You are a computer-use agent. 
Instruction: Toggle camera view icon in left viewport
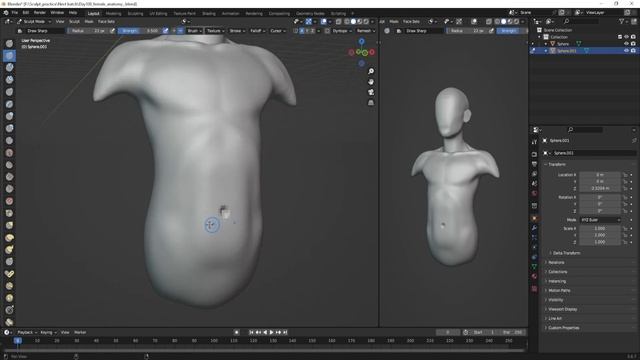371,92
